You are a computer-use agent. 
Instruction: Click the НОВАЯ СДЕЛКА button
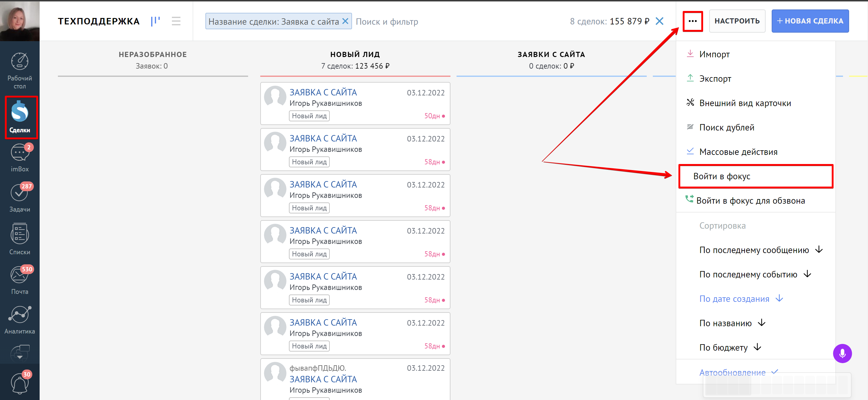click(810, 21)
